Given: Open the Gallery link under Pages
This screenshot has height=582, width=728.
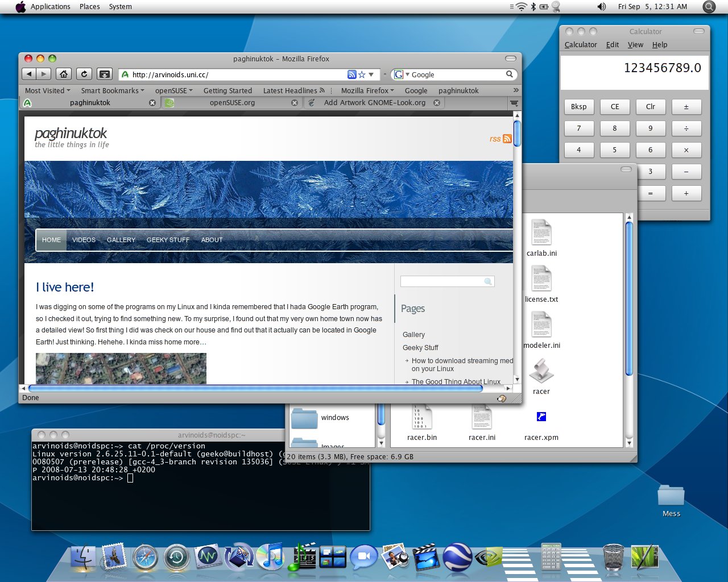Looking at the screenshot, I should point(413,335).
